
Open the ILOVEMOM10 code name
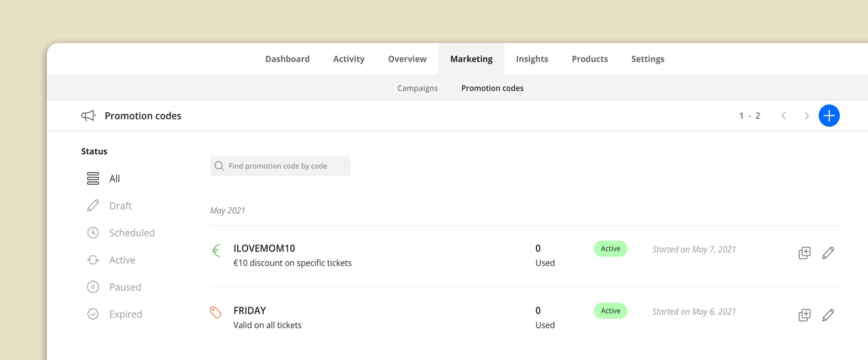264,248
